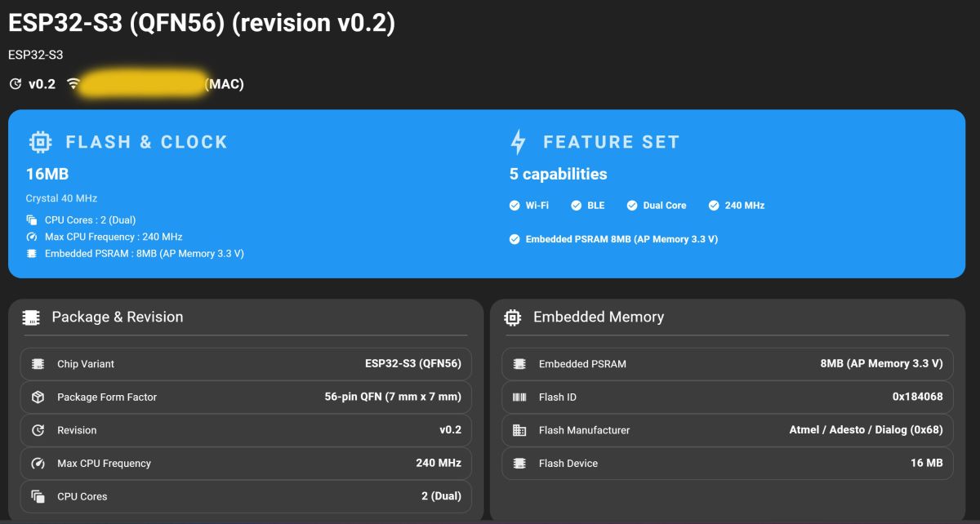Click the CPU Cores row in Package panel
Screen dimensions: 980x524
click(x=246, y=496)
